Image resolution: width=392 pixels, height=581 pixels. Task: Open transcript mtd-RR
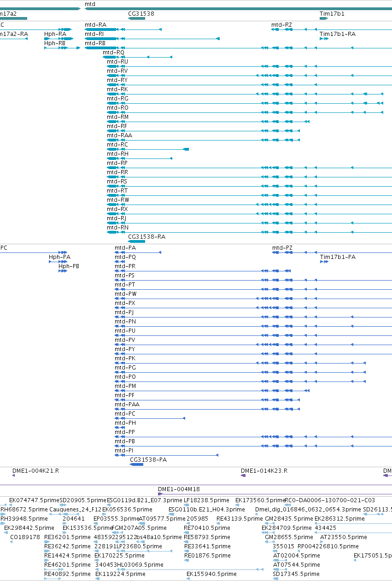[117, 172]
